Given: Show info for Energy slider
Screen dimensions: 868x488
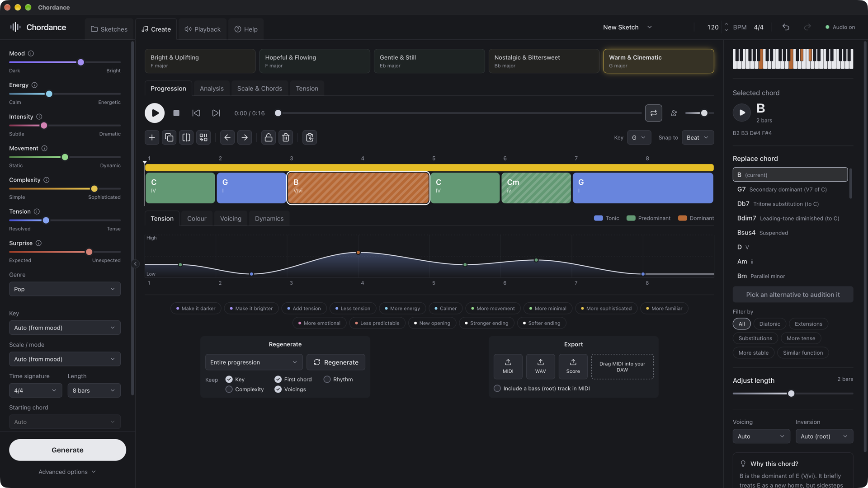Looking at the screenshot, I should point(34,85).
